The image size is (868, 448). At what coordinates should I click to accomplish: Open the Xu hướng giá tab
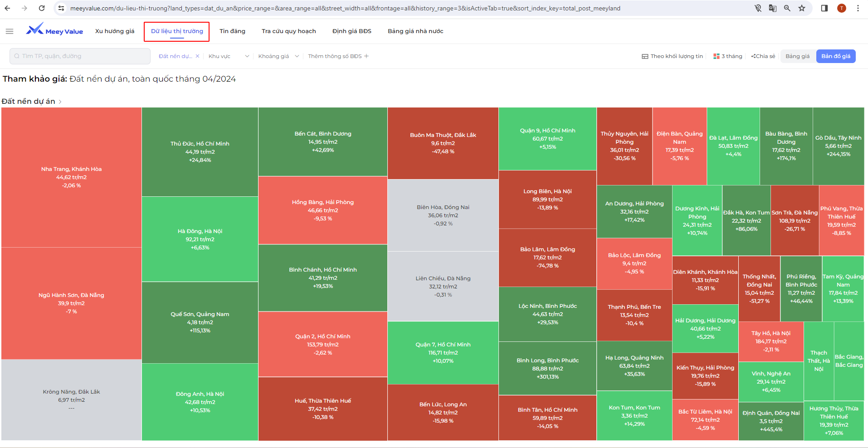[x=115, y=31]
